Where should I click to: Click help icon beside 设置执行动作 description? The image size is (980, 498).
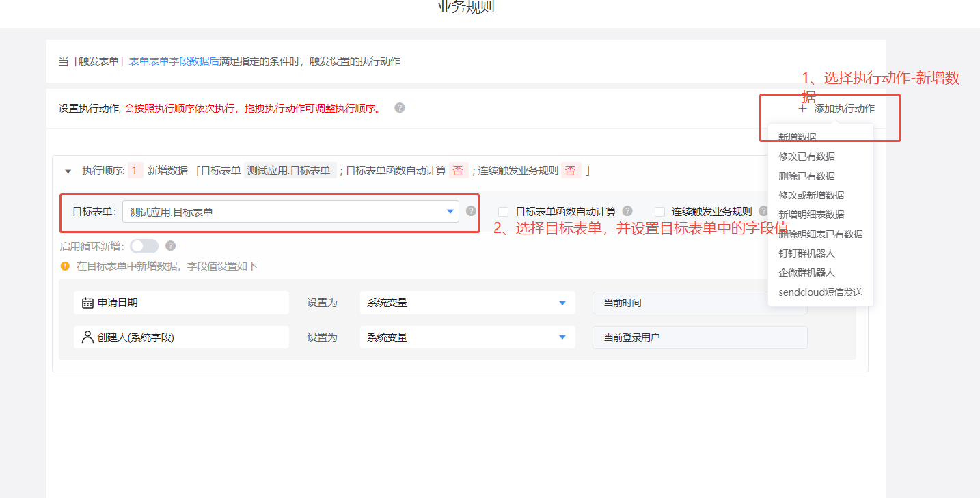click(x=400, y=108)
